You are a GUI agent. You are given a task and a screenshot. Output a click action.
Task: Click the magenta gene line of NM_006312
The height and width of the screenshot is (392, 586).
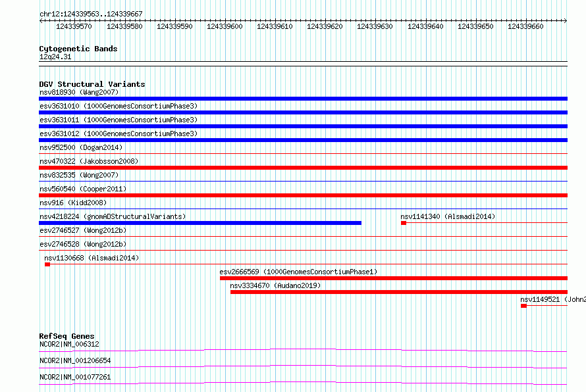point(303,350)
